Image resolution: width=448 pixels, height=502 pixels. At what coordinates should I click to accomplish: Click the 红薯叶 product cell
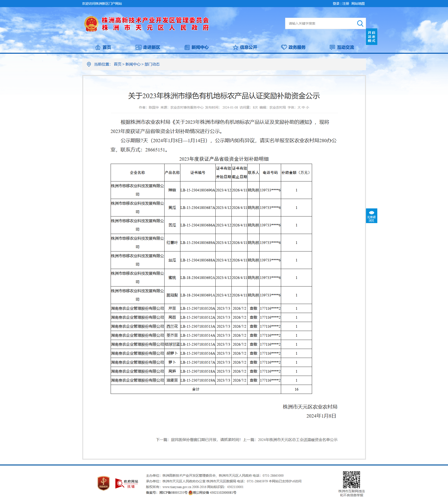(x=172, y=243)
